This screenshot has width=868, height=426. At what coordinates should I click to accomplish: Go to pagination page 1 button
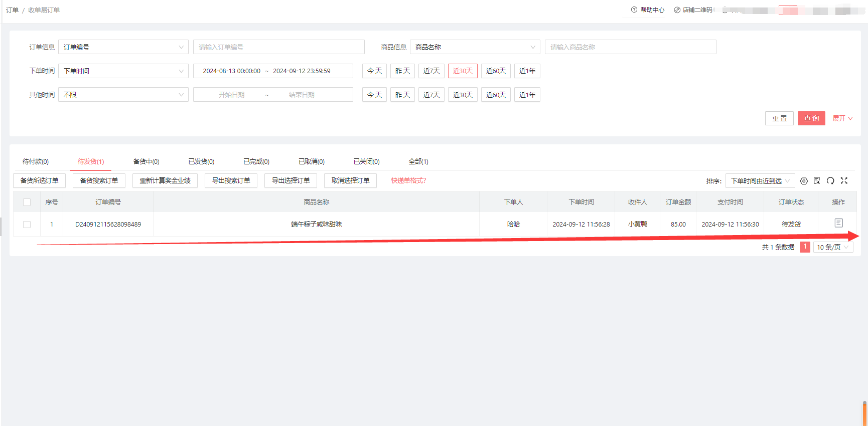(805, 247)
